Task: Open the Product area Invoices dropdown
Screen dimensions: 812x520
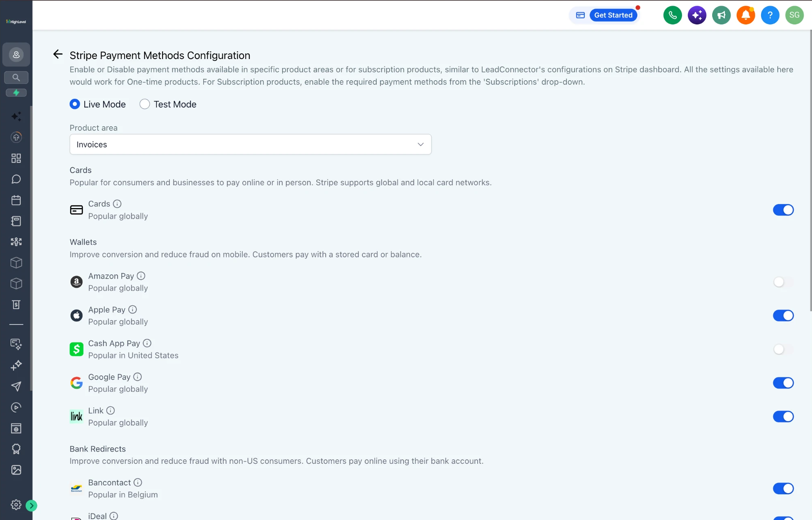Action: coord(250,145)
